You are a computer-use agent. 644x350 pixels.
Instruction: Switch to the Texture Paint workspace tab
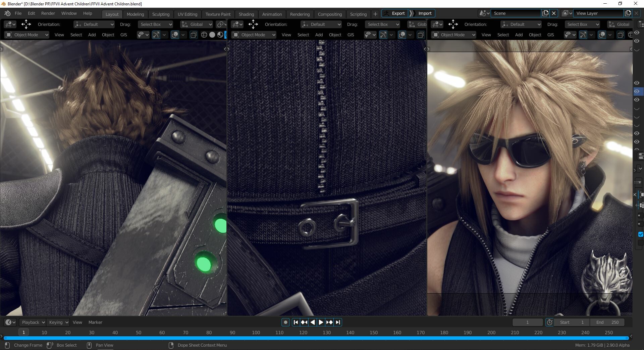pos(218,14)
